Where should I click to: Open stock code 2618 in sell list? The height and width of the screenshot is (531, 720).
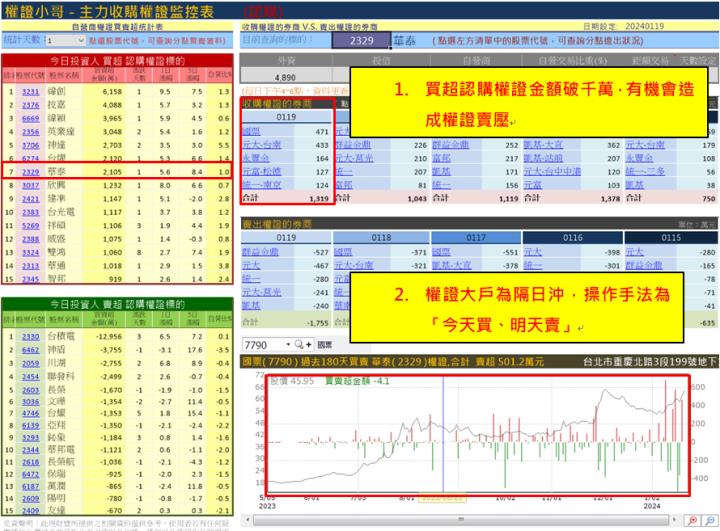tap(31, 462)
